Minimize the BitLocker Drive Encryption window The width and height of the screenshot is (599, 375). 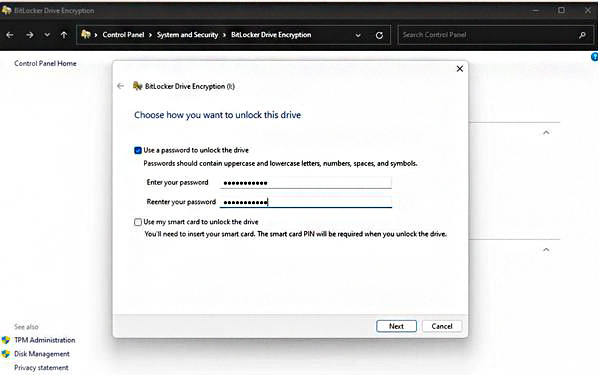tap(536, 11)
